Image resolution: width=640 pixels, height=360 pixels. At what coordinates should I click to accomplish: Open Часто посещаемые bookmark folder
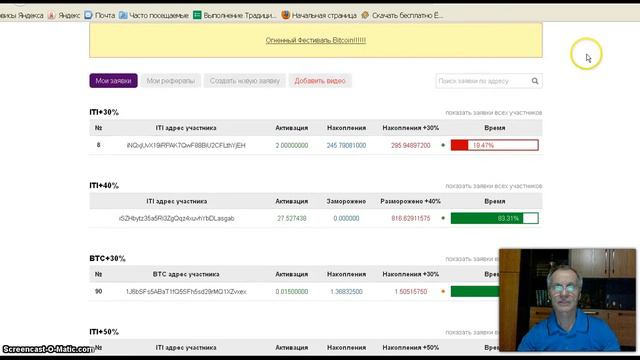tap(154, 16)
